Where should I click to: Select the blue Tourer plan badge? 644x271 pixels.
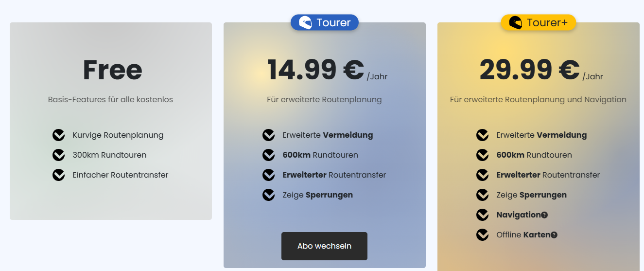[325, 22]
